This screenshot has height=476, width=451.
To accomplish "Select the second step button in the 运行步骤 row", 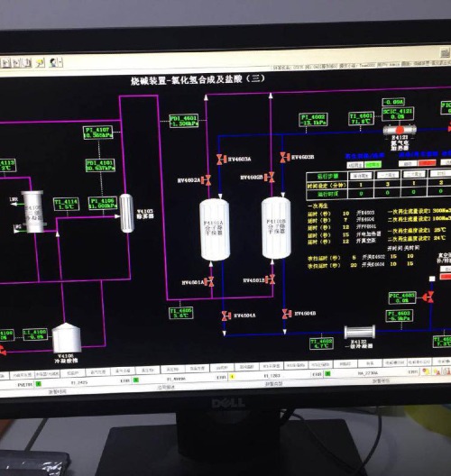I will pos(388,175).
